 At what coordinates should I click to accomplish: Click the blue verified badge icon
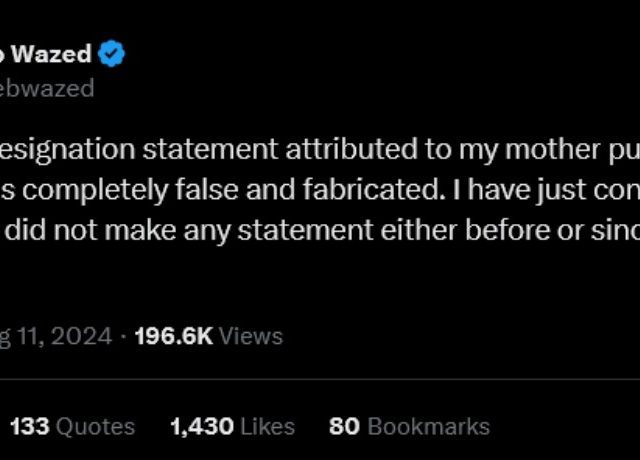[111, 54]
